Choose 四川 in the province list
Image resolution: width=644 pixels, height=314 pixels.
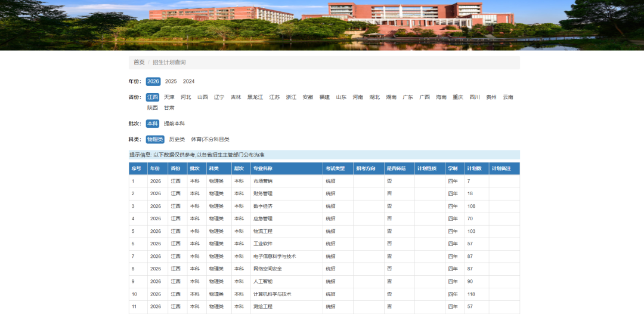[475, 97]
